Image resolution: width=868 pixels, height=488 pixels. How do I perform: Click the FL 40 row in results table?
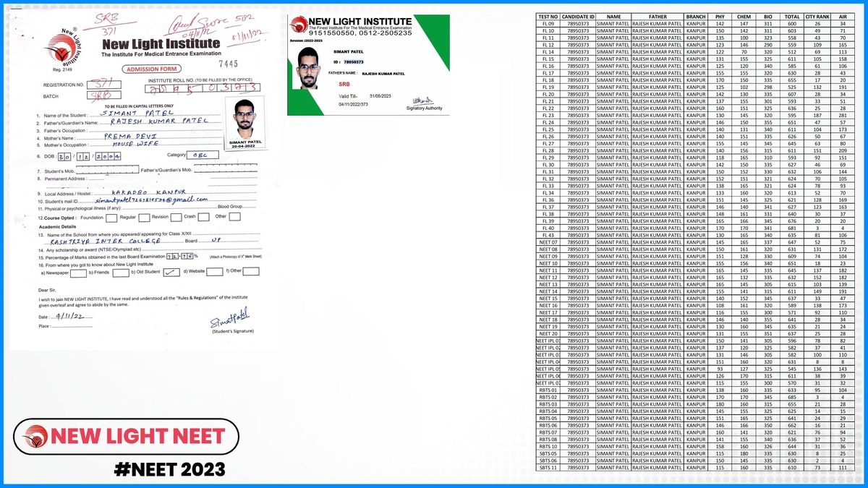(x=548, y=228)
